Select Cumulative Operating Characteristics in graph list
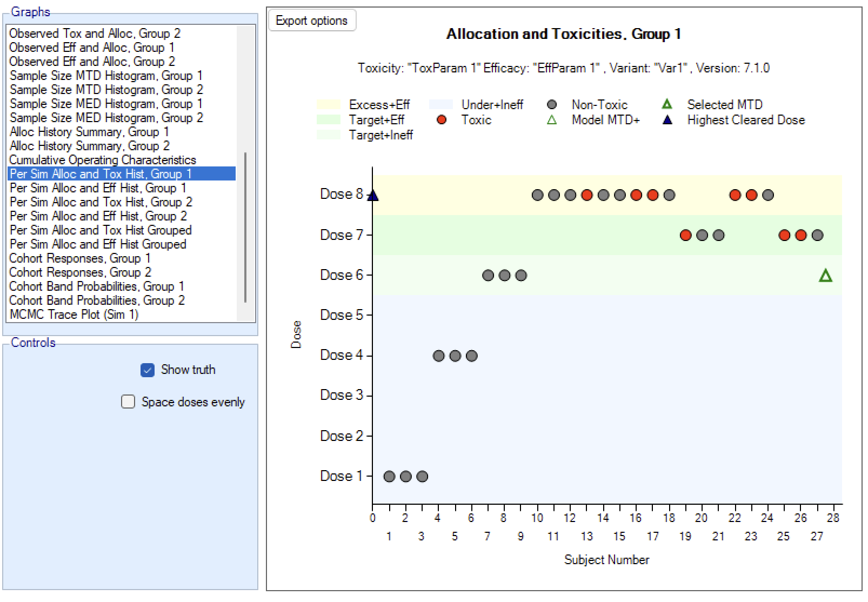This screenshot has width=868, height=602. click(102, 160)
